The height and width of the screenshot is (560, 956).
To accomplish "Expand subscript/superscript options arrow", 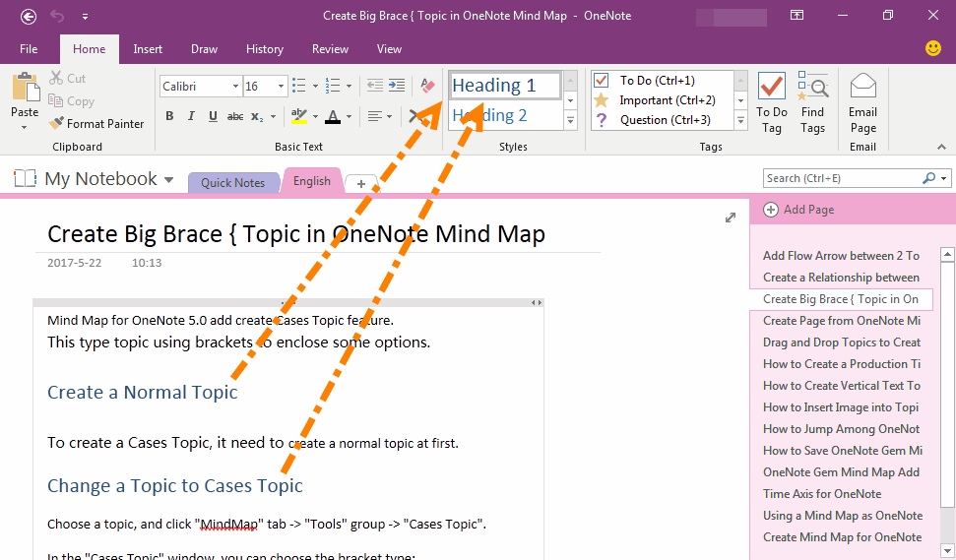I will (x=273, y=116).
